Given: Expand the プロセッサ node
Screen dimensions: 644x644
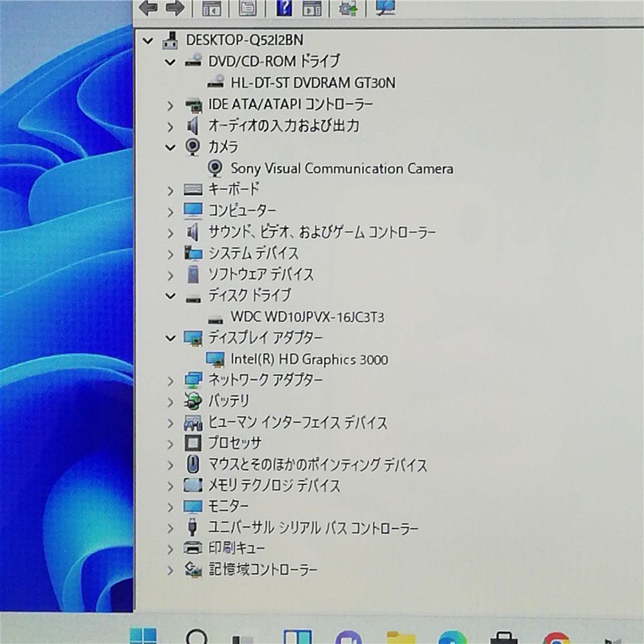Looking at the screenshot, I should click(x=170, y=444).
